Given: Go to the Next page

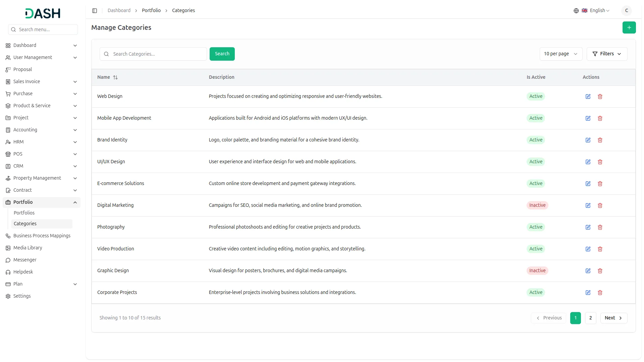Looking at the screenshot, I should coord(613,318).
